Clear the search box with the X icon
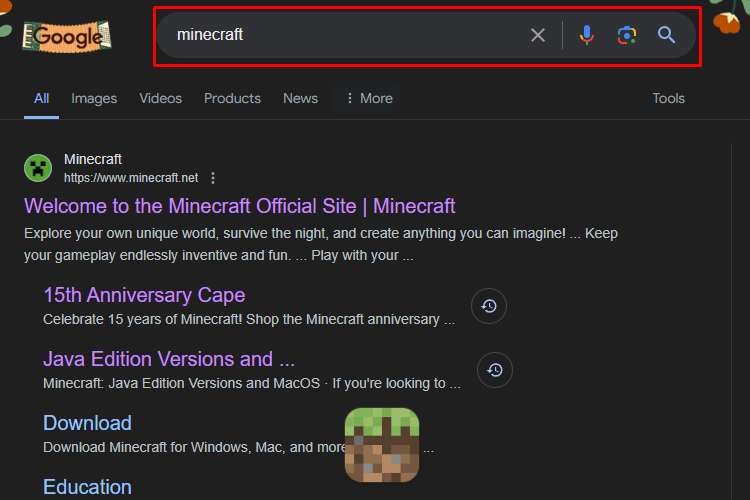Image resolution: width=750 pixels, height=500 pixels. (538, 35)
